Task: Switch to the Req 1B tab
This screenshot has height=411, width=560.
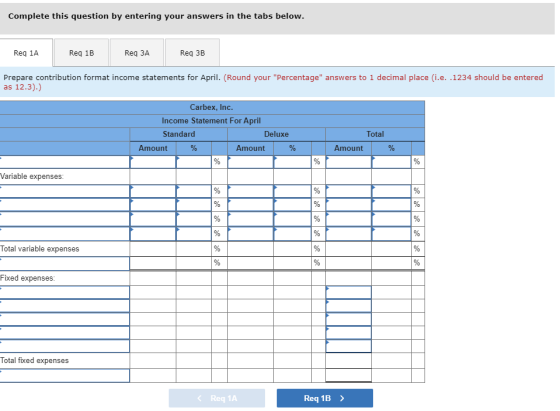Action: click(81, 53)
